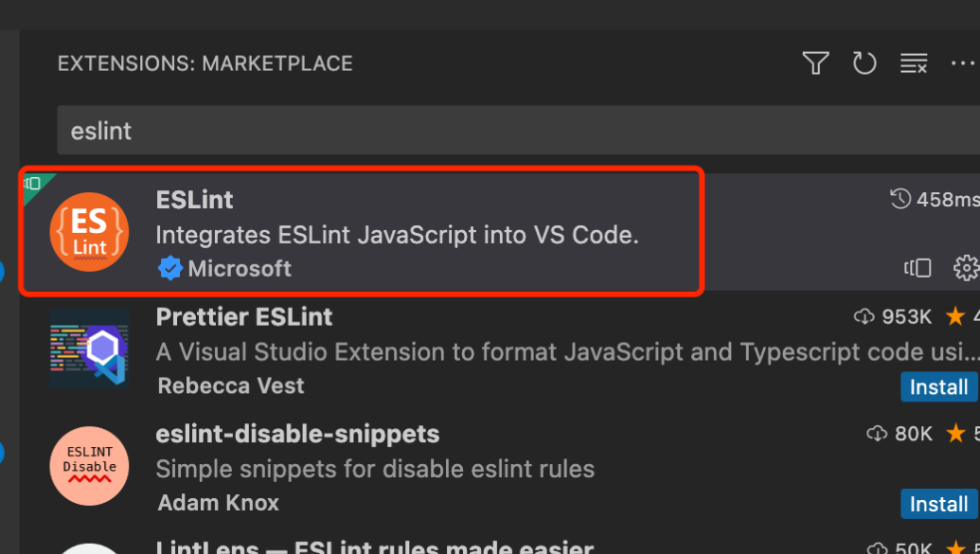Open the Views and More Actions ellipsis
Viewport: 980px width, 554px height.
click(x=963, y=63)
